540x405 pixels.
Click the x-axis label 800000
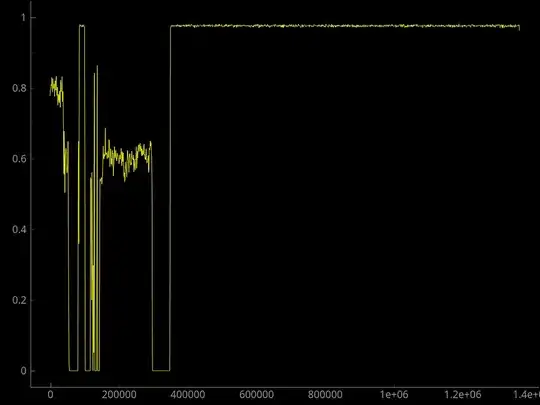click(325, 394)
